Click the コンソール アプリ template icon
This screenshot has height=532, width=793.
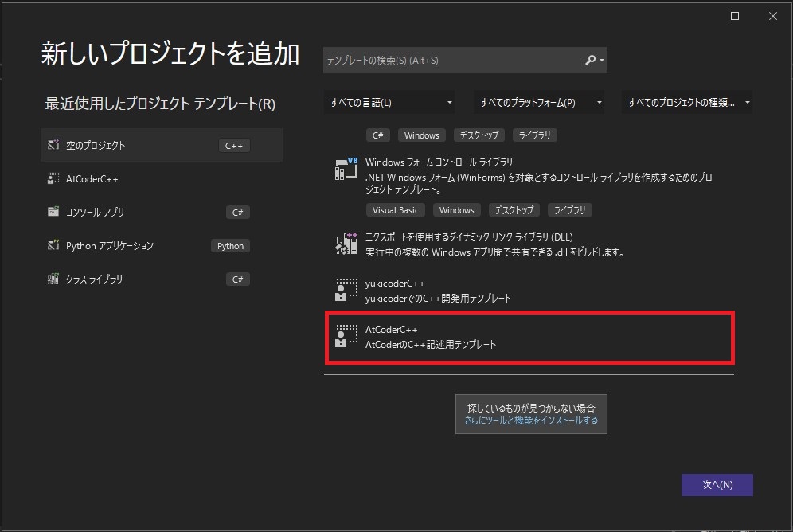[53, 212]
